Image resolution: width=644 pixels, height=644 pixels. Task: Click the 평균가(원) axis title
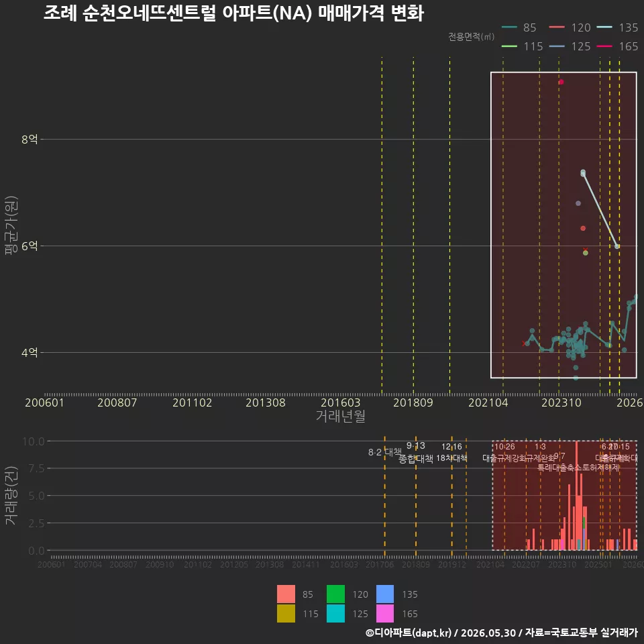11,225
